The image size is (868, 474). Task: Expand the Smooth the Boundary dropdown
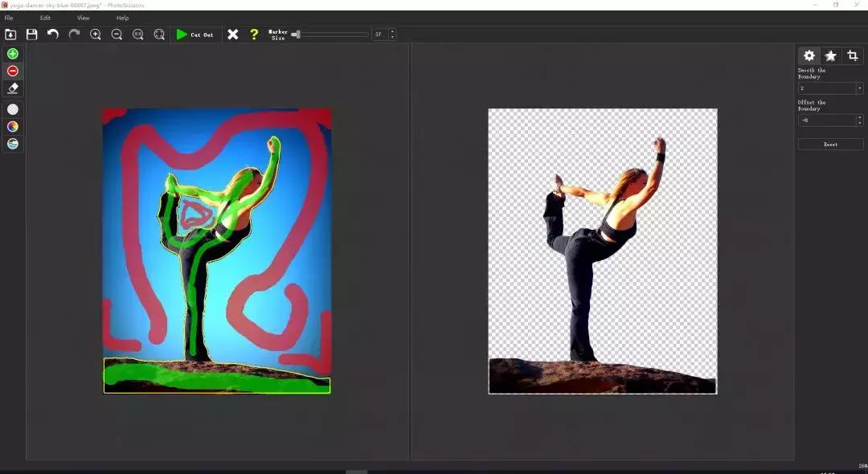point(859,88)
